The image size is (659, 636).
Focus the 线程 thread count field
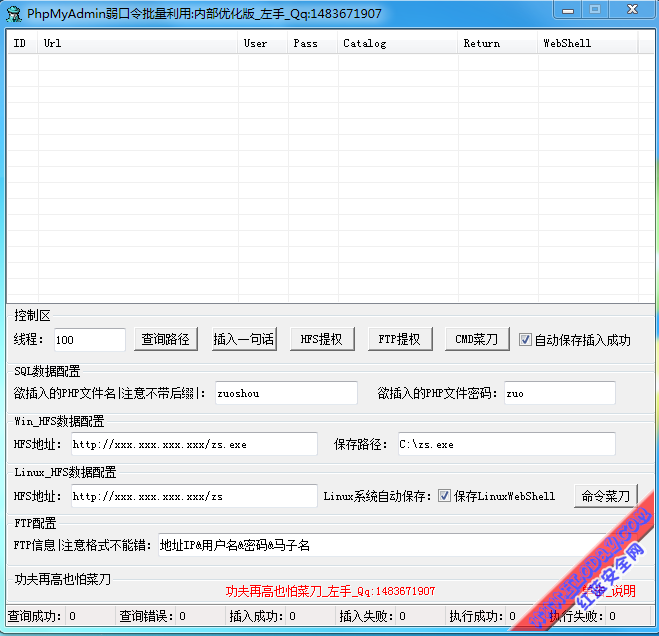tap(90, 340)
